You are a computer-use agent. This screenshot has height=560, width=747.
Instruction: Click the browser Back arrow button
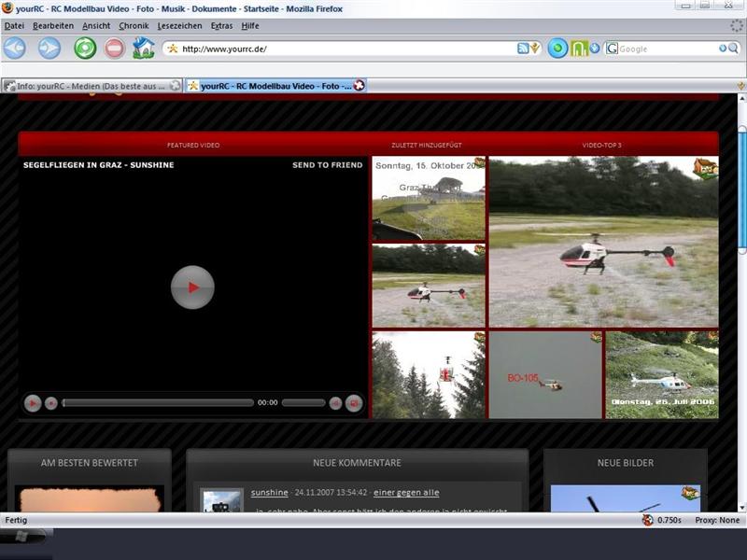[x=15, y=49]
